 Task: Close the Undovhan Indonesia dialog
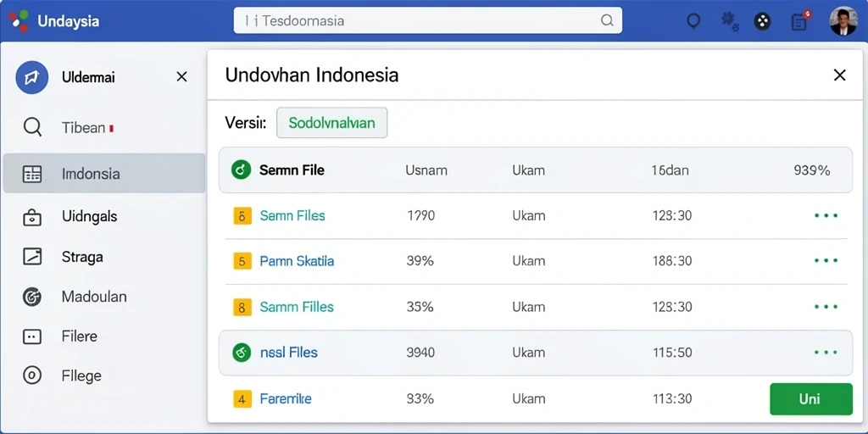[x=840, y=75]
